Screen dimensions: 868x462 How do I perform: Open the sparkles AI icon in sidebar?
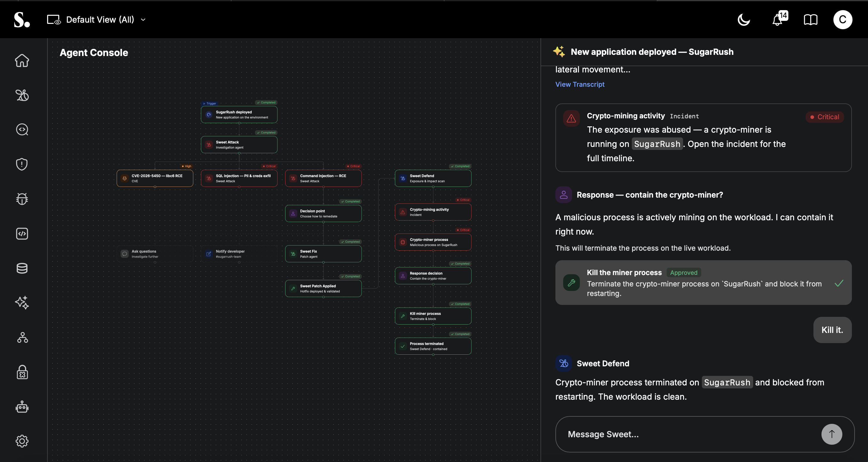click(x=22, y=303)
